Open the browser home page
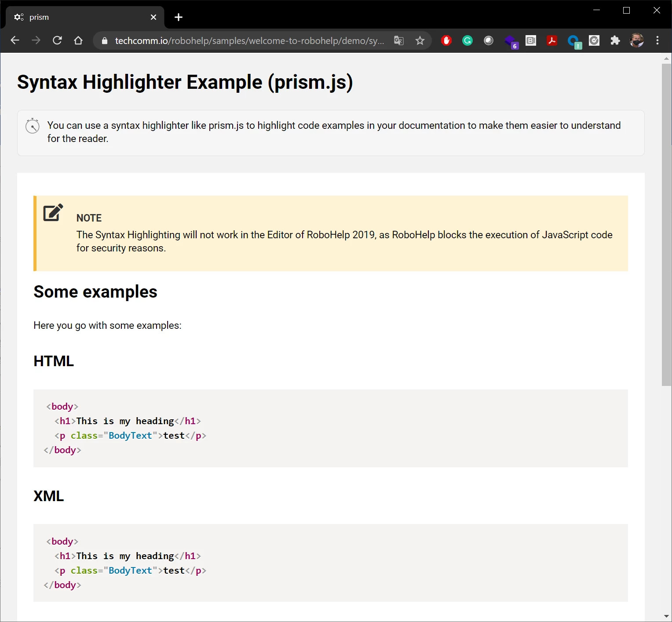 pos(78,40)
